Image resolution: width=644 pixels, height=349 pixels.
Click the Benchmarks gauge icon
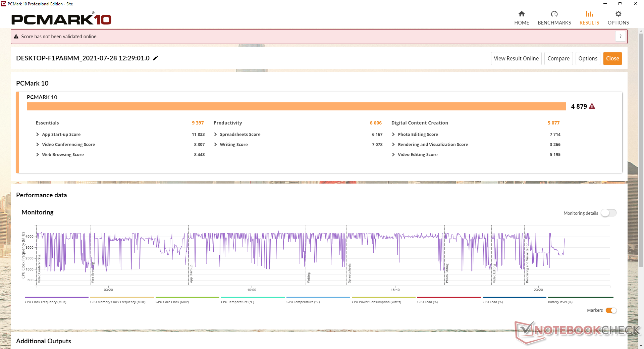(x=554, y=14)
